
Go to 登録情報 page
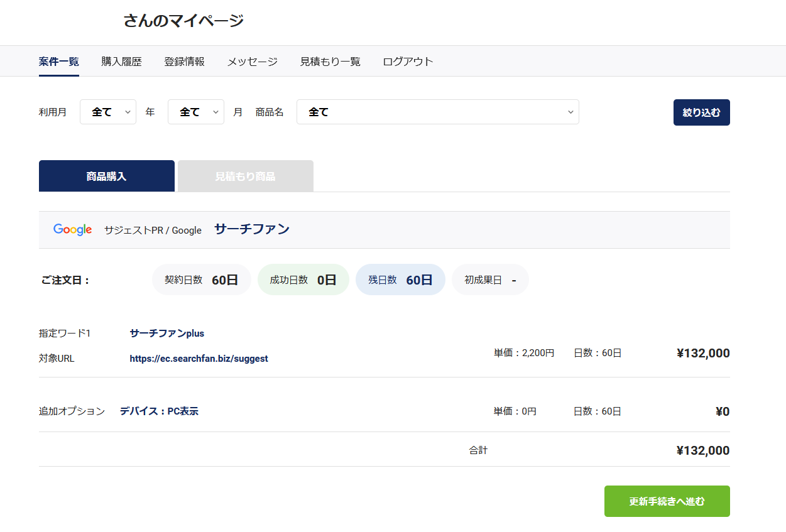pos(185,62)
